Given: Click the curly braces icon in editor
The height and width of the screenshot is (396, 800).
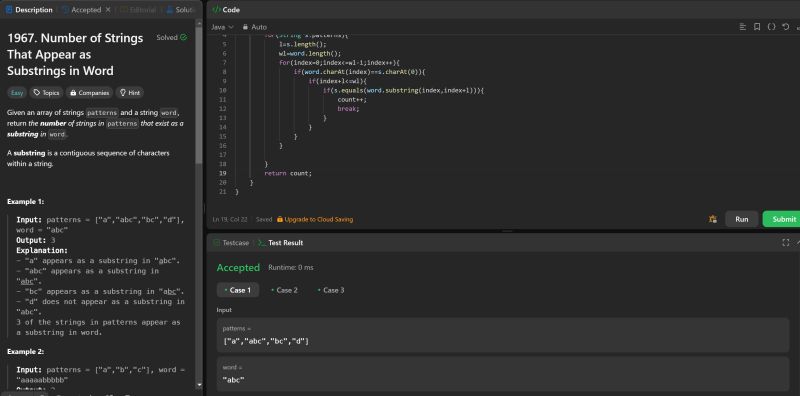Looking at the screenshot, I should tap(771, 27).
